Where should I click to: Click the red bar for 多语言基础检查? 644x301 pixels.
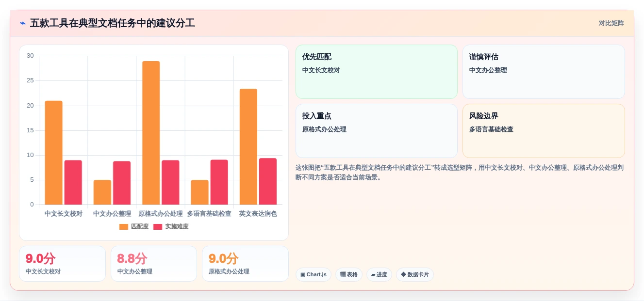point(219,182)
